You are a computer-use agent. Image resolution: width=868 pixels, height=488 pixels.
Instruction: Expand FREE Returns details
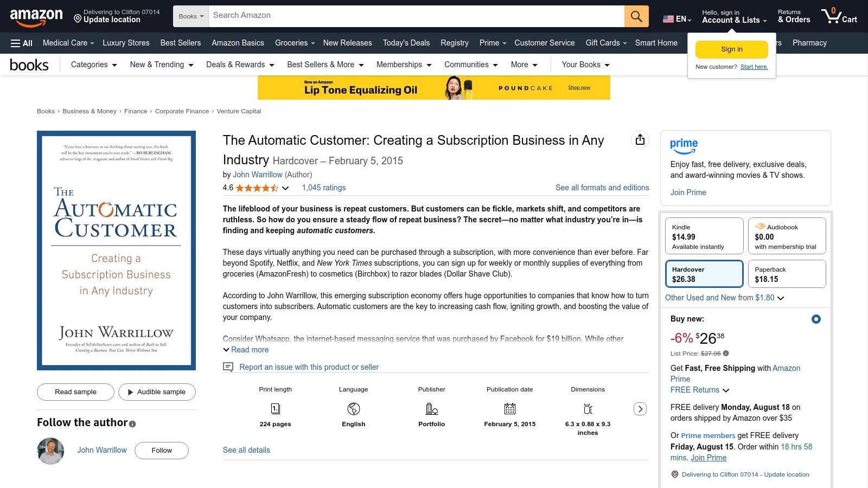(x=700, y=390)
